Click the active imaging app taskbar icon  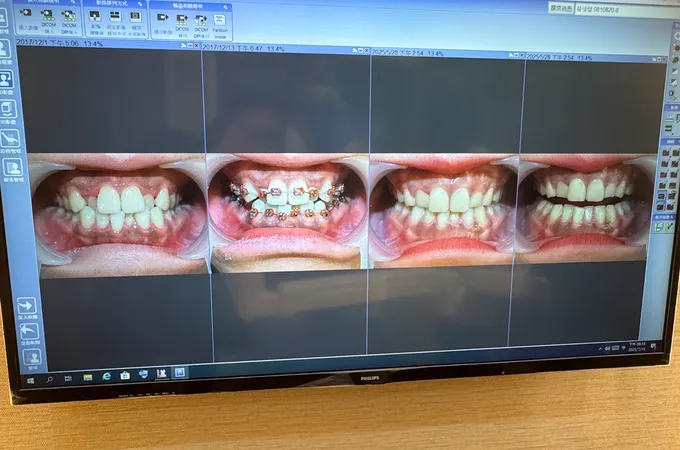click(x=180, y=372)
